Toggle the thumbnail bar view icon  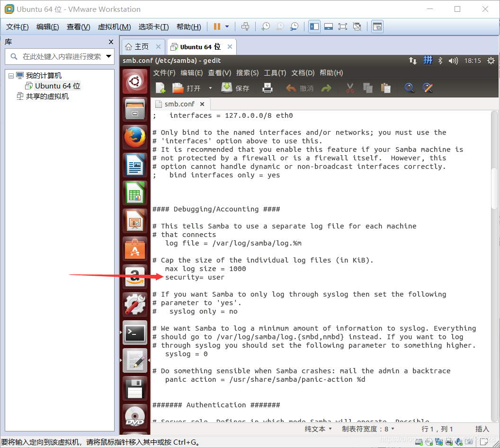pos(329,27)
